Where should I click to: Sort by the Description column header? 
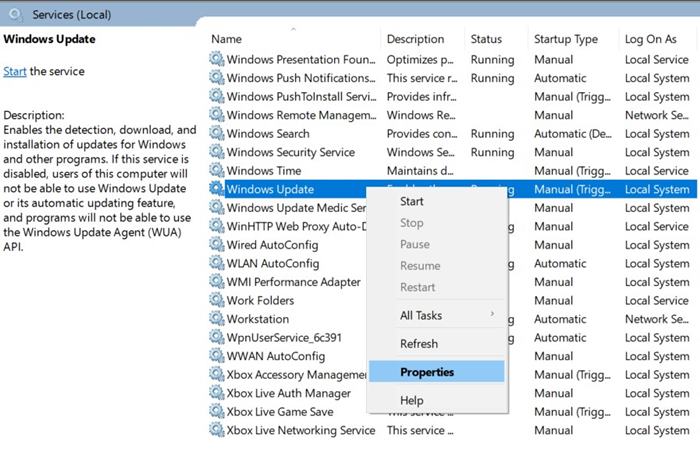(415, 39)
